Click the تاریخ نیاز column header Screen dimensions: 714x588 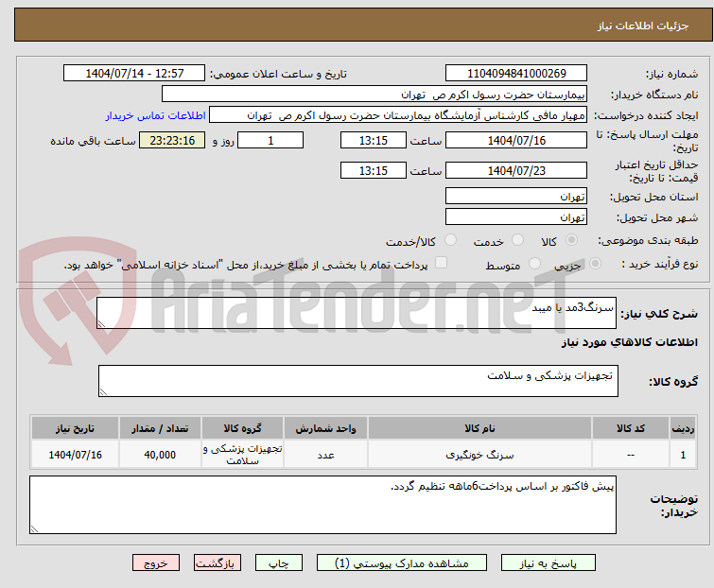tap(75, 428)
